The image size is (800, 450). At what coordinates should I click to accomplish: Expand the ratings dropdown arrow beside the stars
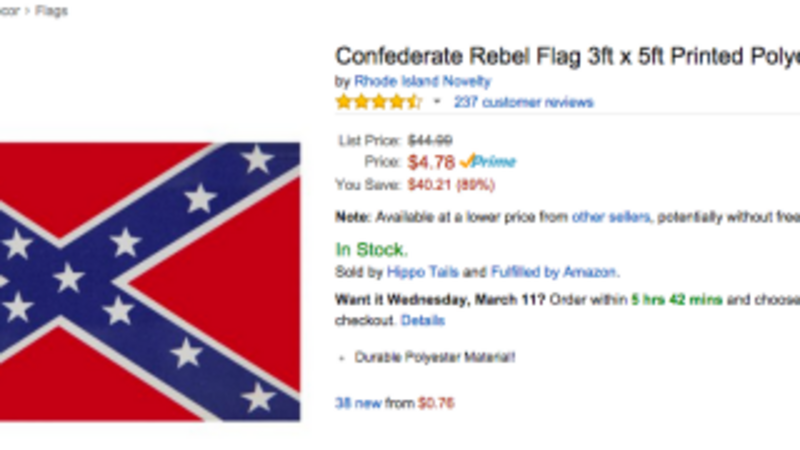[437, 103]
